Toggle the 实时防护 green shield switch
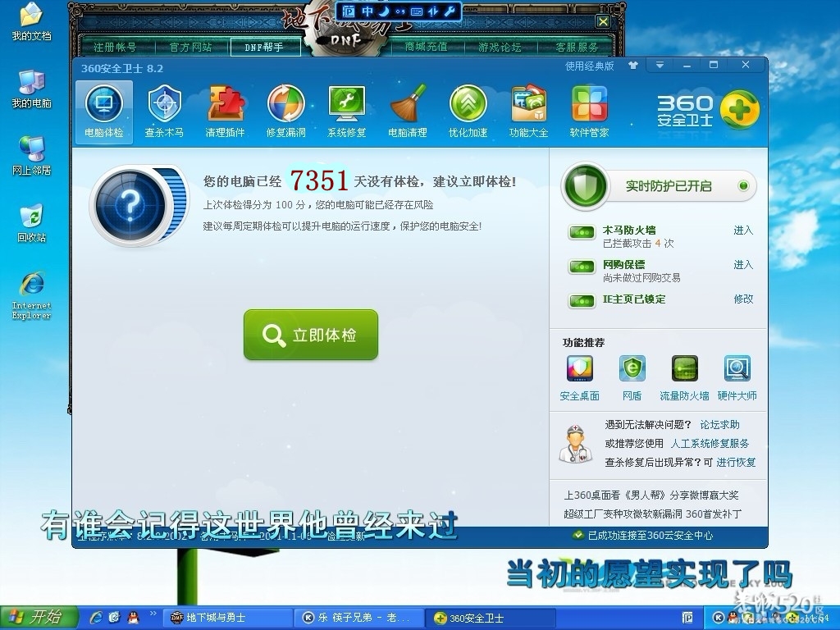 coord(585,186)
